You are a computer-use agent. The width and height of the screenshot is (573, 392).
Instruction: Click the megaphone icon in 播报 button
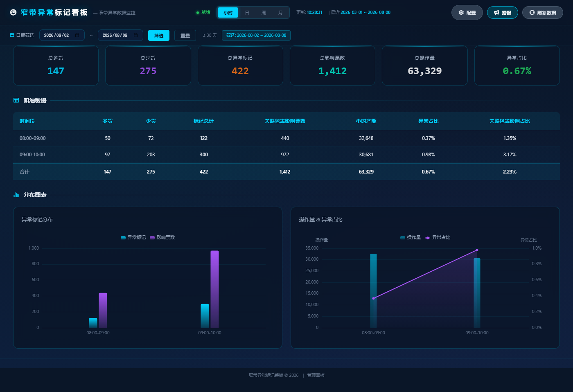(x=496, y=13)
